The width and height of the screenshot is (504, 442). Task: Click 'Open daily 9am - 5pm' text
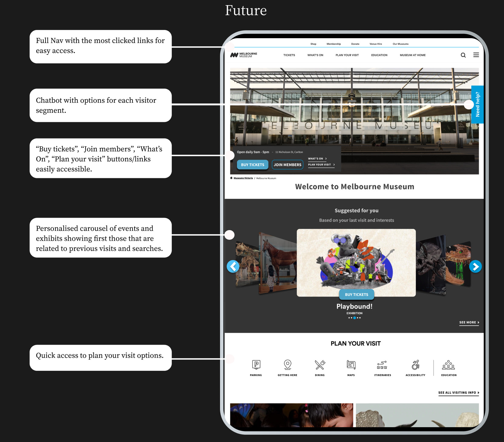pyautogui.click(x=253, y=152)
